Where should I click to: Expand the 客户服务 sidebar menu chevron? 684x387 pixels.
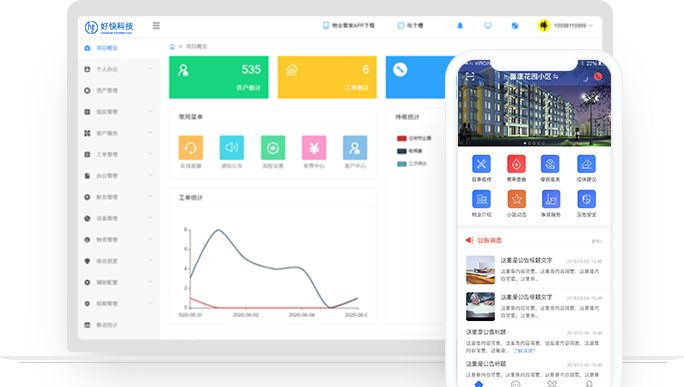click(x=150, y=133)
